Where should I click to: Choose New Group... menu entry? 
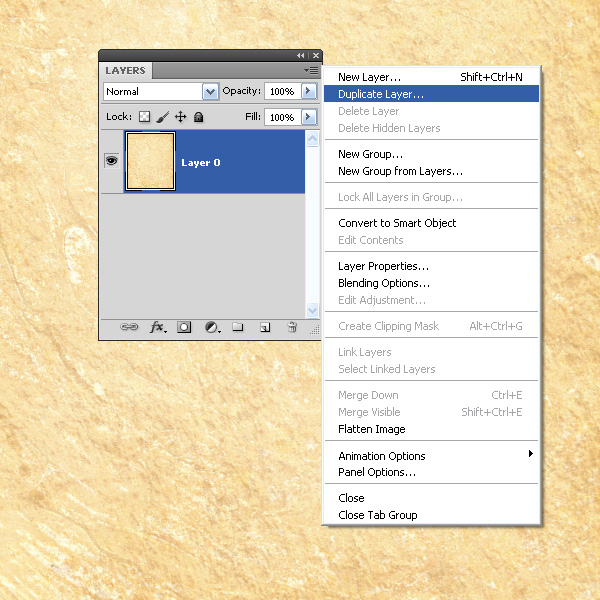point(431,154)
